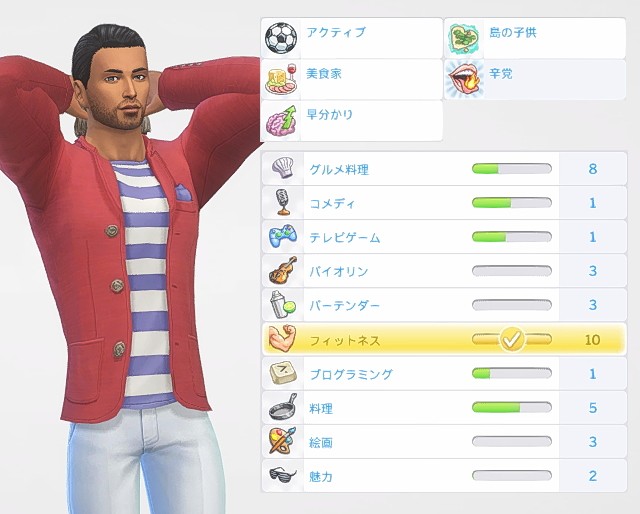640x514 pixels.
Task: Click the paint palette painting icon
Action: click(282, 441)
